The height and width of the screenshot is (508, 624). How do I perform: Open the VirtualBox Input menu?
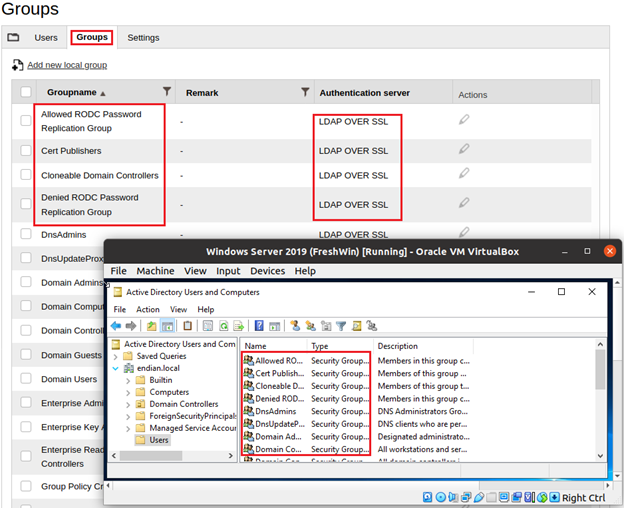coord(228,271)
